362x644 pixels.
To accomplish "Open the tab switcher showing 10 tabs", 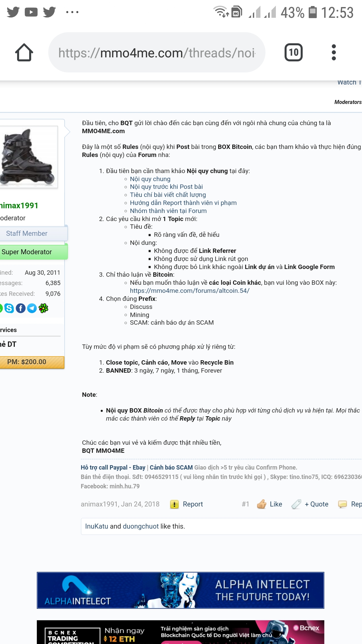I will 294,52.
